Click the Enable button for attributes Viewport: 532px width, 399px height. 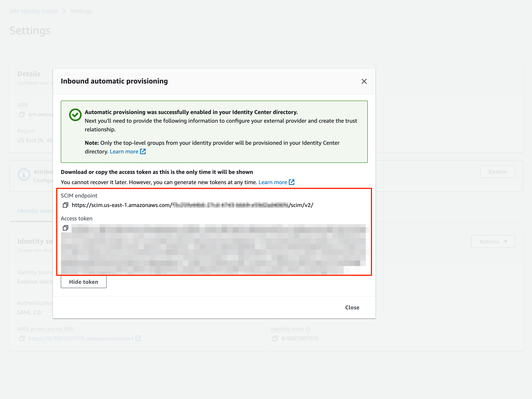497,172
